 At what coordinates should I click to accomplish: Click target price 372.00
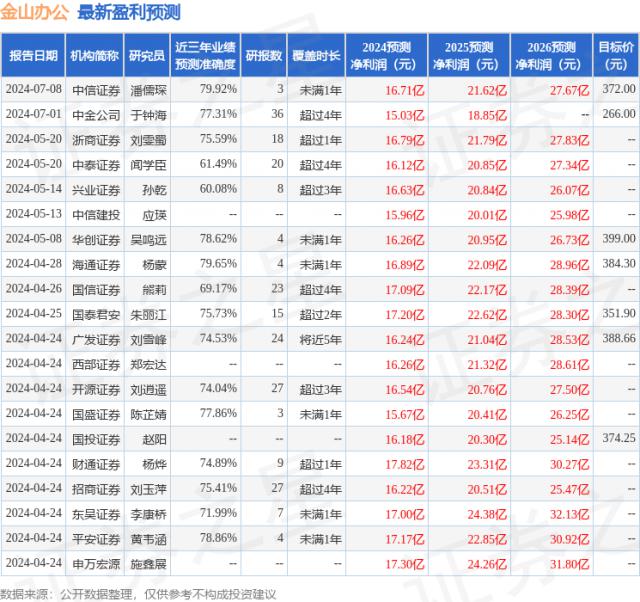click(x=619, y=89)
